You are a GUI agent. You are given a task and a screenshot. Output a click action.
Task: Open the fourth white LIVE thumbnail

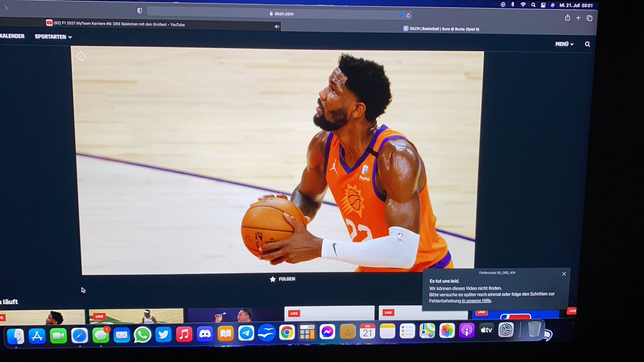330,313
